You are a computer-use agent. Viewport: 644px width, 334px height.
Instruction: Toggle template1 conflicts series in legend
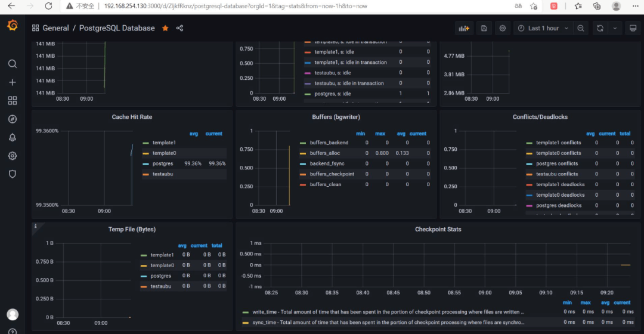pos(558,143)
